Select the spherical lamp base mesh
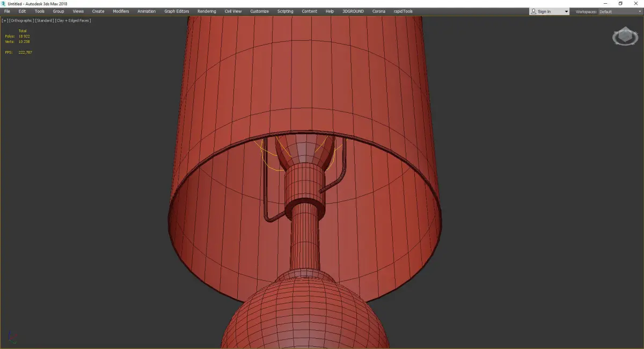Image resolution: width=644 pixels, height=349 pixels. pyautogui.click(x=305, y=314)
